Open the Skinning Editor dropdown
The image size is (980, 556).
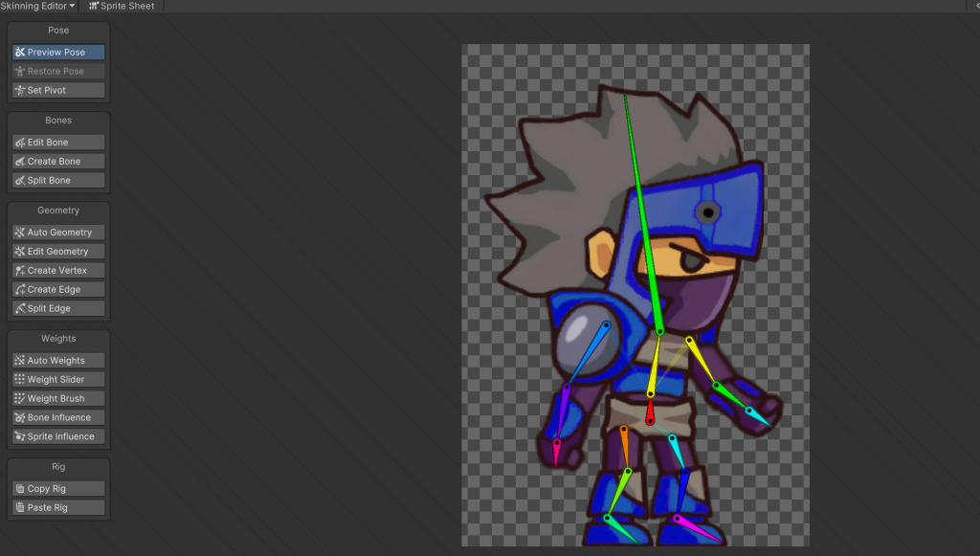click(x=38, y=6)
